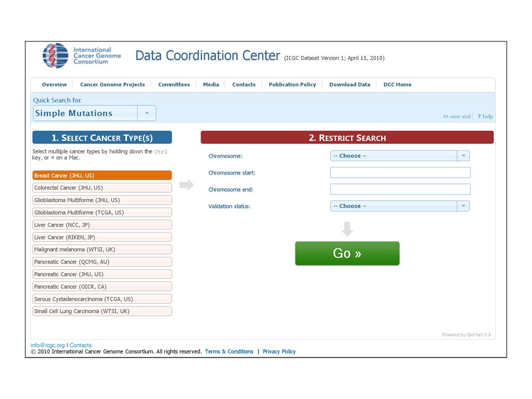Open the Privacy Policy link
The height and width of the screenshot is (399, 532).
[279, 351]
